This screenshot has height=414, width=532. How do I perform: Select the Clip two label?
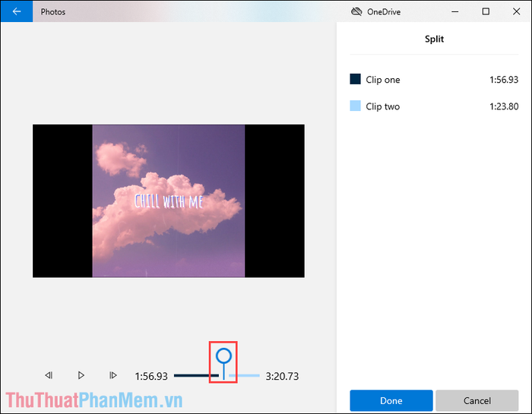(383, 106)
